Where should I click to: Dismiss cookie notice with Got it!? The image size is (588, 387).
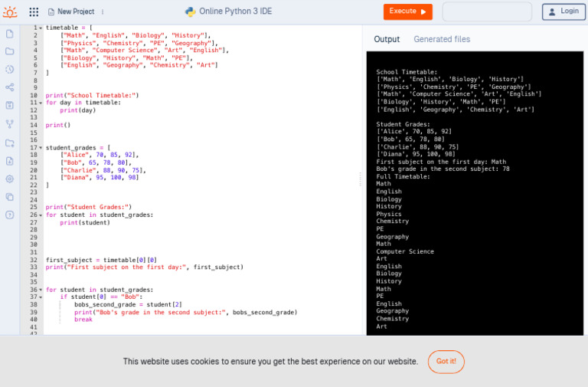(x=446, y=362)
